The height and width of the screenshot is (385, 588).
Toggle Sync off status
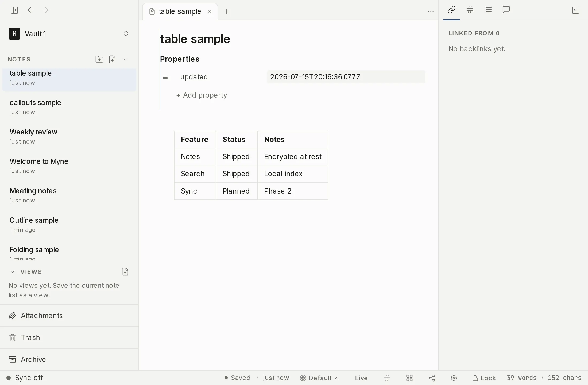click(x=25, y=378)
